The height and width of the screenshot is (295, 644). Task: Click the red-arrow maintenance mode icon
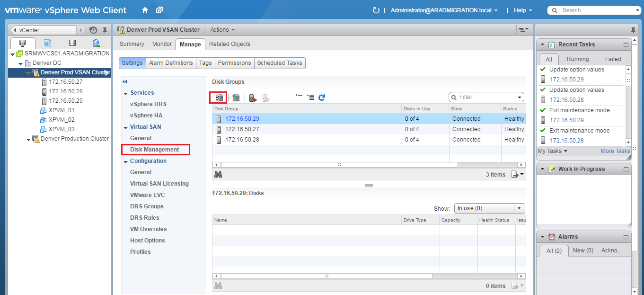coord(252,98)
